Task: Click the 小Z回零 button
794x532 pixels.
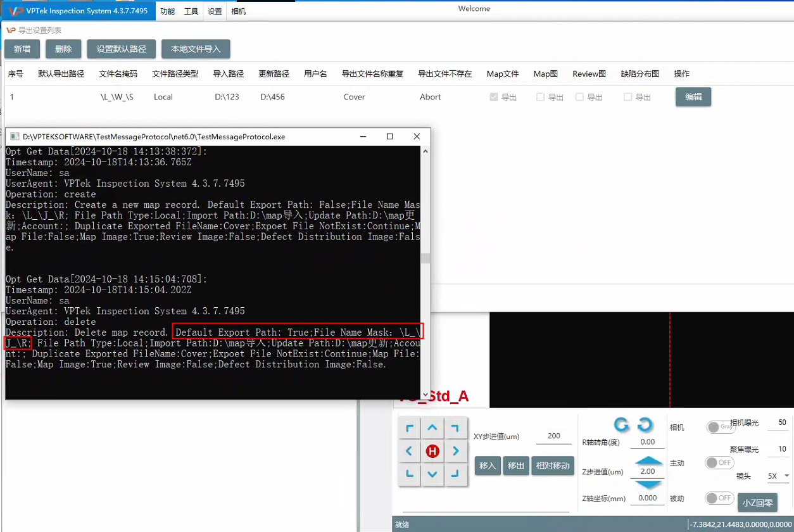Action: [x=757, y=503]
